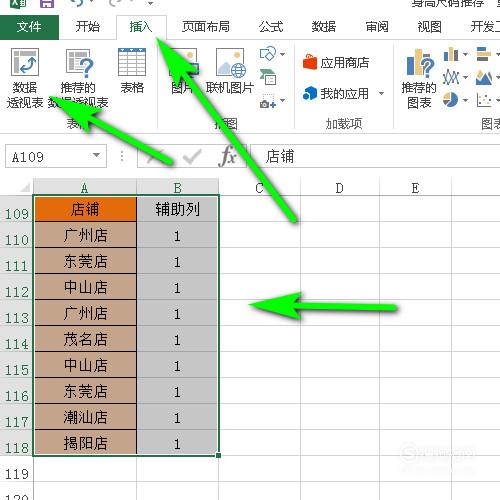Switch to Page Layout (页面布局) tab
This screenshot has width=500, height=500.
(206, 27)
